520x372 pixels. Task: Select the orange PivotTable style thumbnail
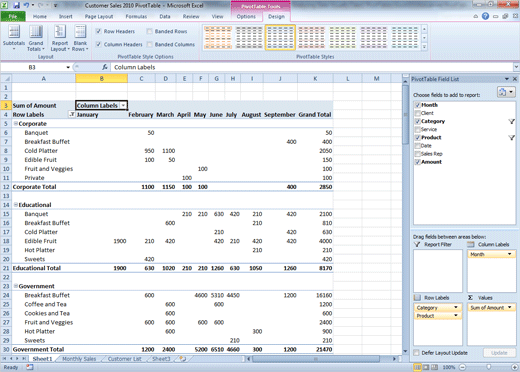click(x=218, y=37)
